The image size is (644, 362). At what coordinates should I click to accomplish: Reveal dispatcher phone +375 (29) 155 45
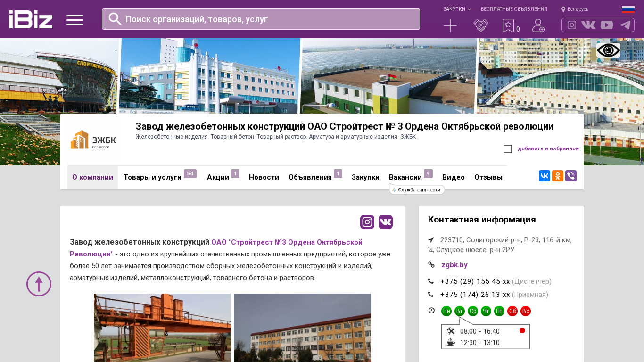coord(475,281)
